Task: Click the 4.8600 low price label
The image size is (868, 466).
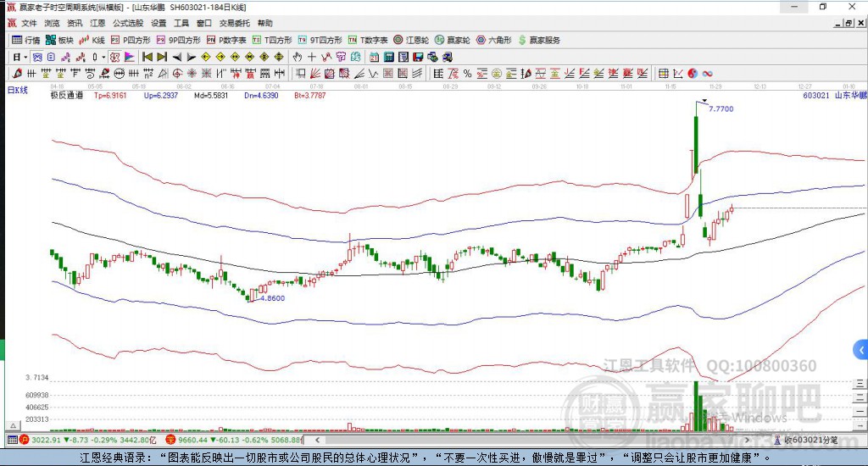Action: pyautogui.click(x=272, y=298)
